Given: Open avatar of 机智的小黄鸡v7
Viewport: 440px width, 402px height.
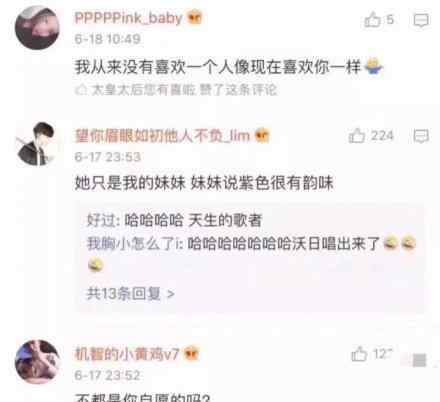Looking at the screenshot, I should pos(37,362).
